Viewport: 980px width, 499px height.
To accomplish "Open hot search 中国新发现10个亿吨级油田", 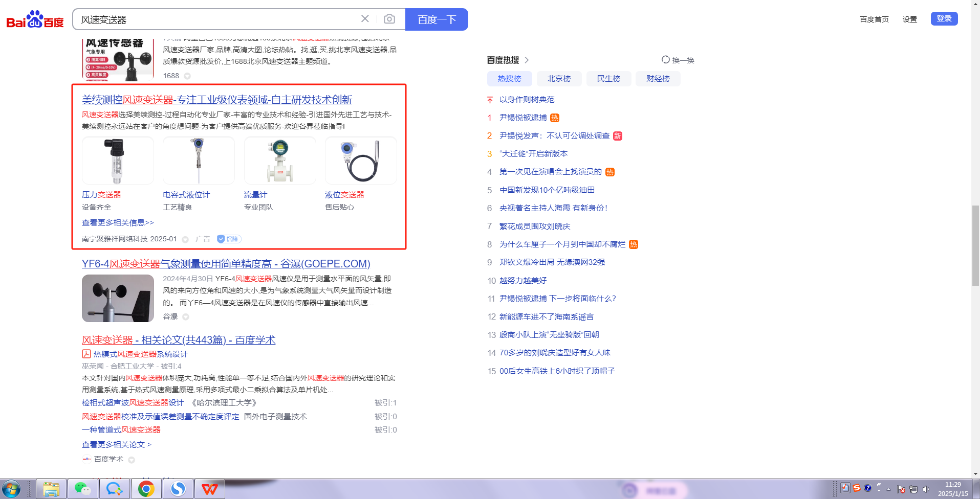I will click(x=547, y=190).
